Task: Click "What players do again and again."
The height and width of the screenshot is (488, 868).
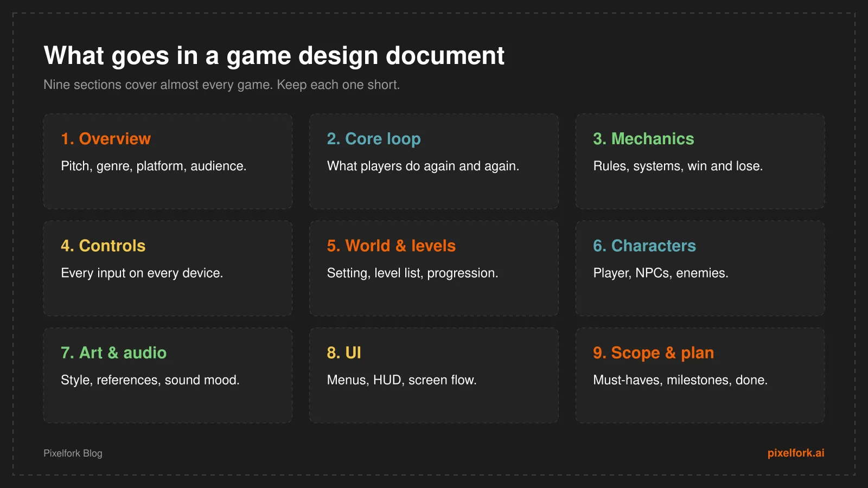Action: 423,166
